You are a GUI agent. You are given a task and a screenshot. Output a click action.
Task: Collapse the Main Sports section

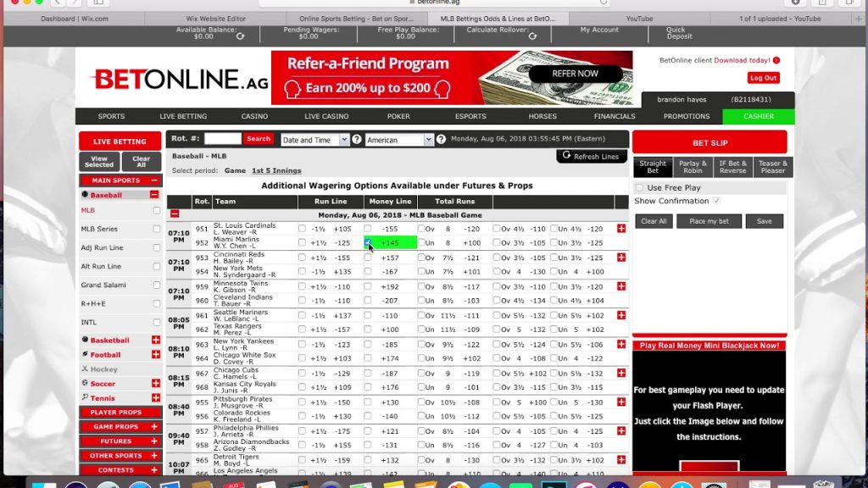click(x=154, y=180)
